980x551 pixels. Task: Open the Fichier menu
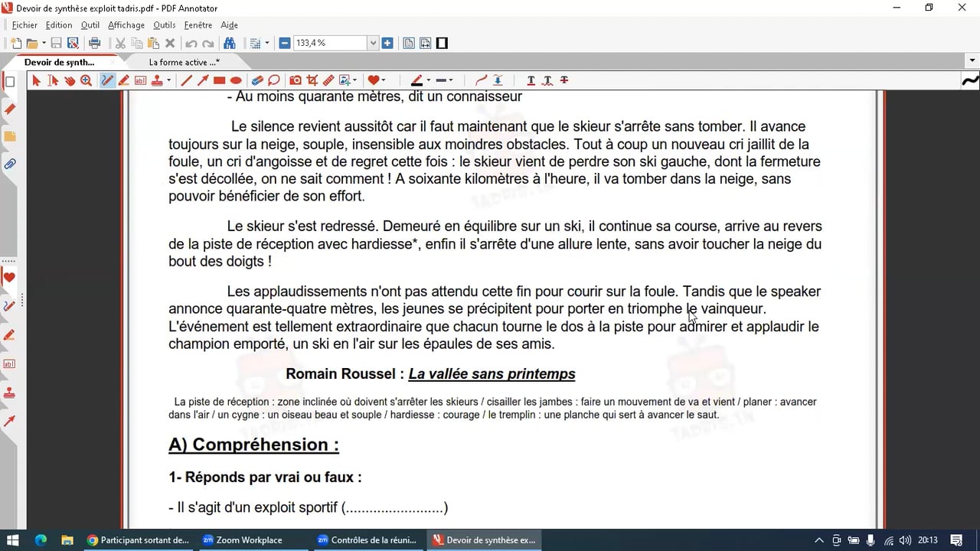point(24,25)
